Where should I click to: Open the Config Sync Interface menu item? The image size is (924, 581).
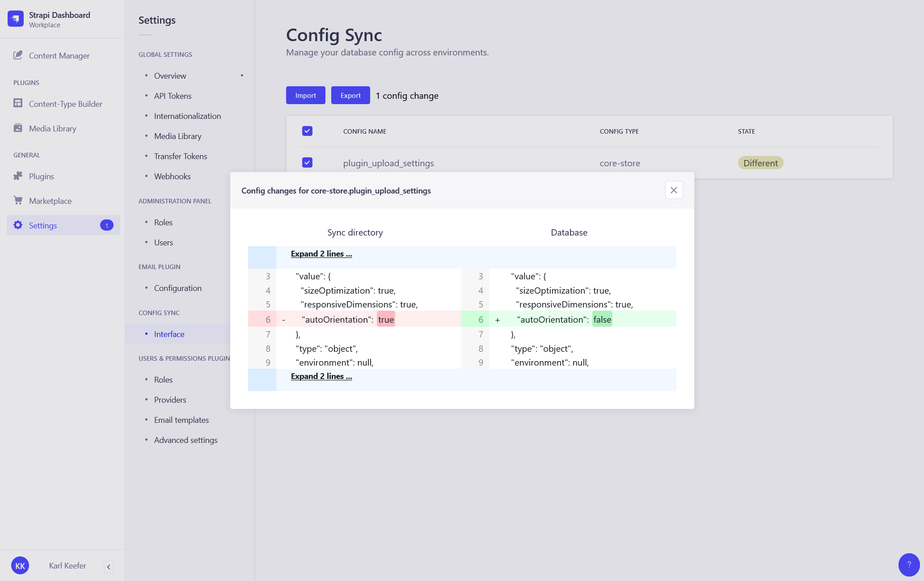pos(169,333)
